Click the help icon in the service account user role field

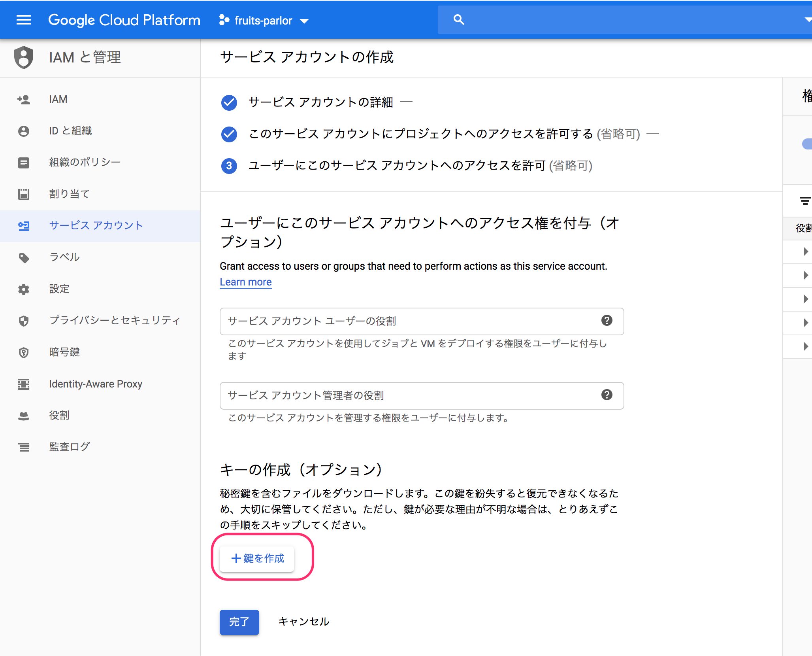(607, 321)
